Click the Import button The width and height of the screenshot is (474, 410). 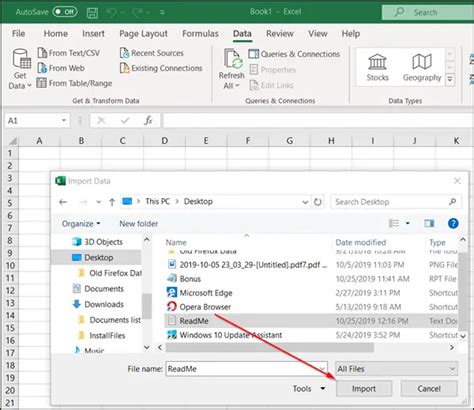coord(364,389)
